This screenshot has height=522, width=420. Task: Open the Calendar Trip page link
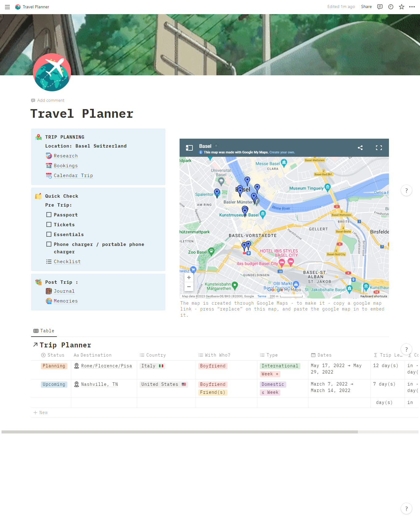point(73,176)
